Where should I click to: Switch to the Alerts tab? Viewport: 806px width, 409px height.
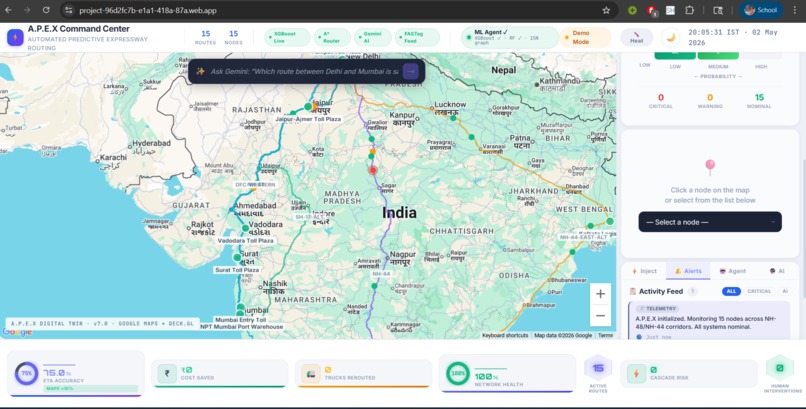(688, 271)
